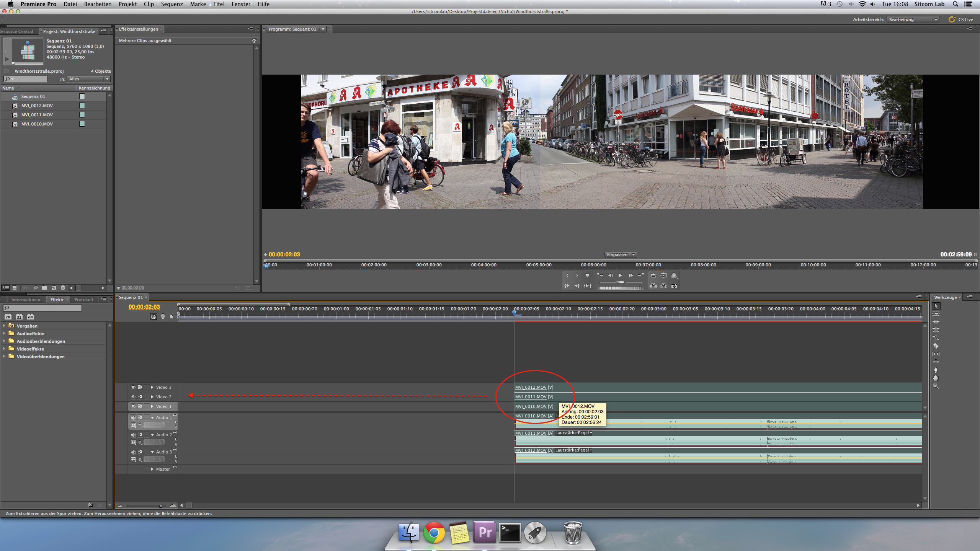Click the MVI_0011.MOV video clip label

click(x=531, y=397)
